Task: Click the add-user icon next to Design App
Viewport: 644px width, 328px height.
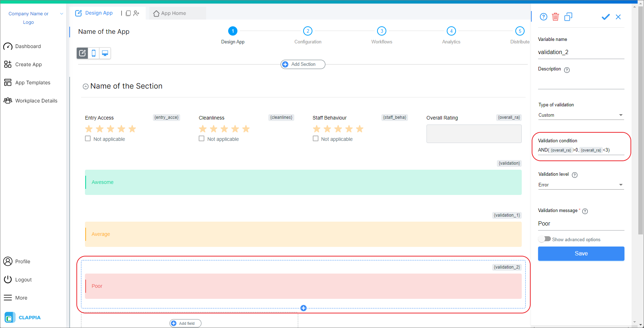Action: coord(136,13)
